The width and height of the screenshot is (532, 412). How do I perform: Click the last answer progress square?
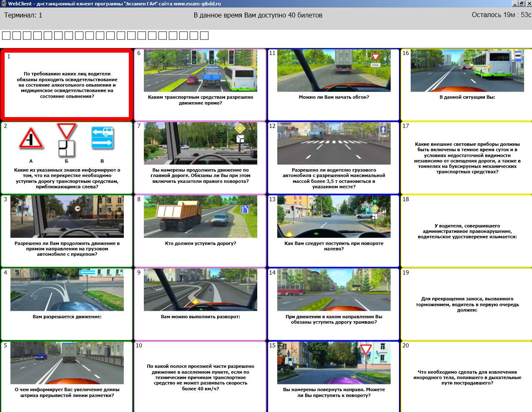(204, 35)
